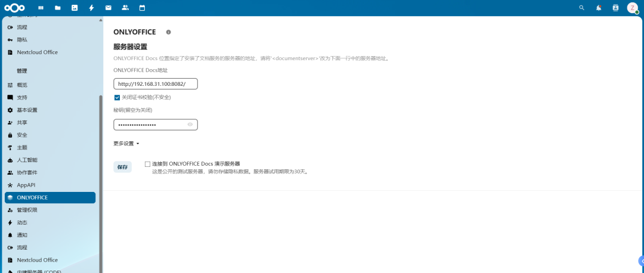
Task: Reveal the secret key with the eye icon
Action: pyautogui.click(x=190, y=125)
